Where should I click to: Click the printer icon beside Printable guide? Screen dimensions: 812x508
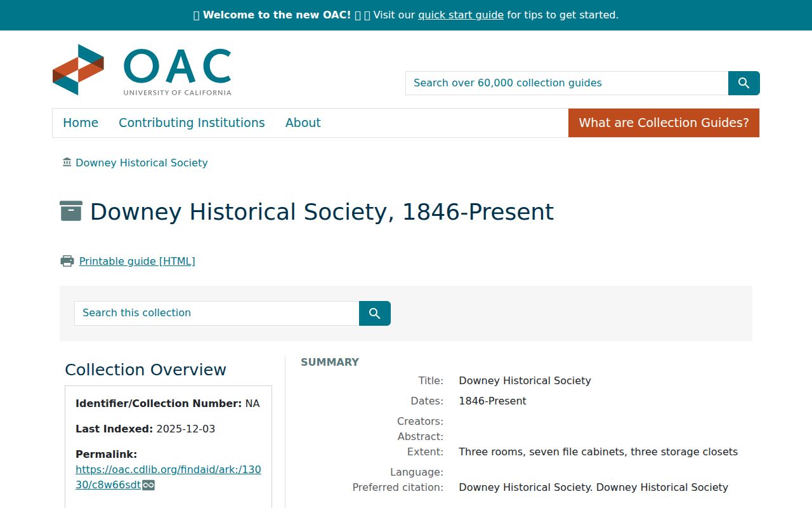click(67, 261)
